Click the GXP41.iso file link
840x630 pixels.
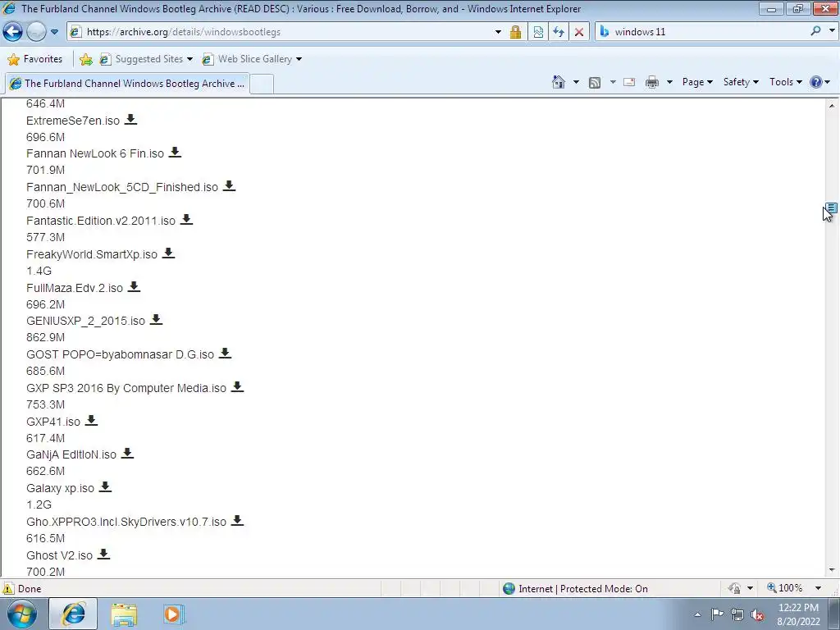coord(53,422)
